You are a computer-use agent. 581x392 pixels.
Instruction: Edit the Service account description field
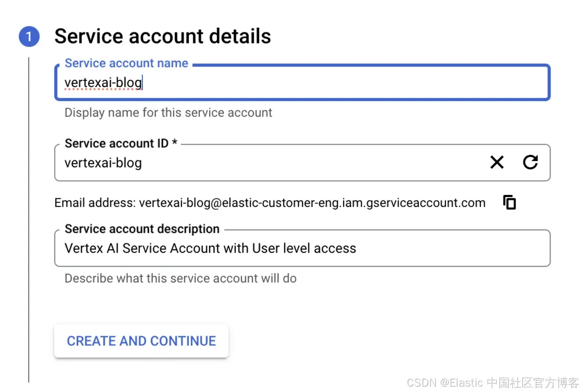click(303, 248)
